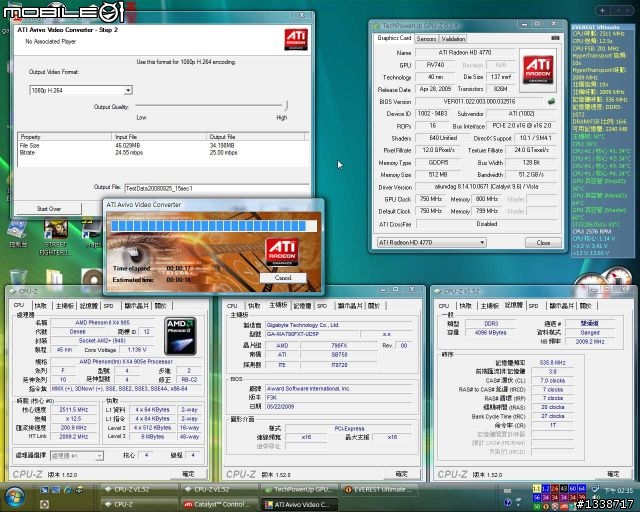Click the taskbar clock showing 02:35
The width and height of the screenshot is (640, 512).
[x=619, y=490]
